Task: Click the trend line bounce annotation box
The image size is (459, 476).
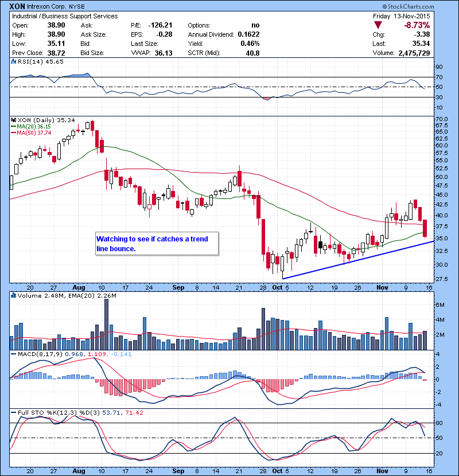Action: pos(157,244)
